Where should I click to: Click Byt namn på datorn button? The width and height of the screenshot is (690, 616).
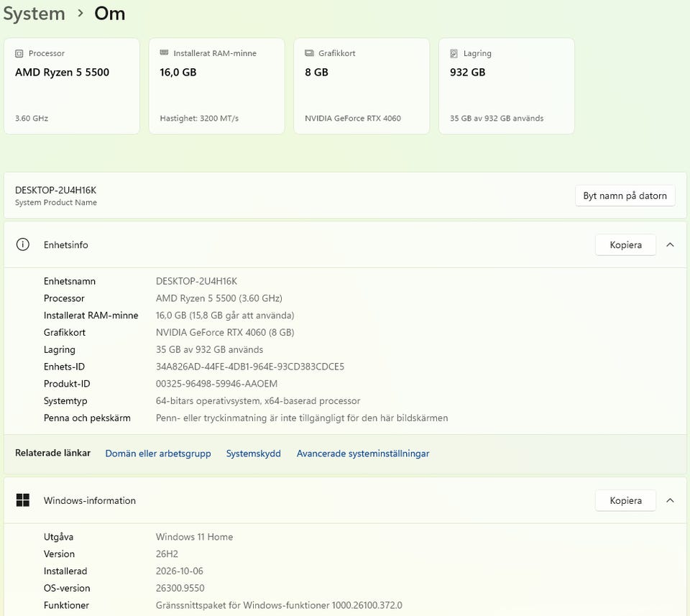coord(625,196)
